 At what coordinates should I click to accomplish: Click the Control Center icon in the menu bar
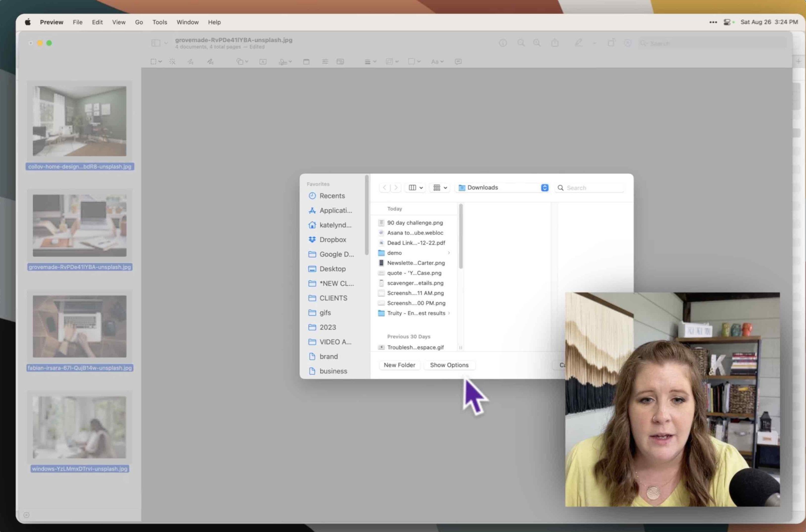coord(727,22)
